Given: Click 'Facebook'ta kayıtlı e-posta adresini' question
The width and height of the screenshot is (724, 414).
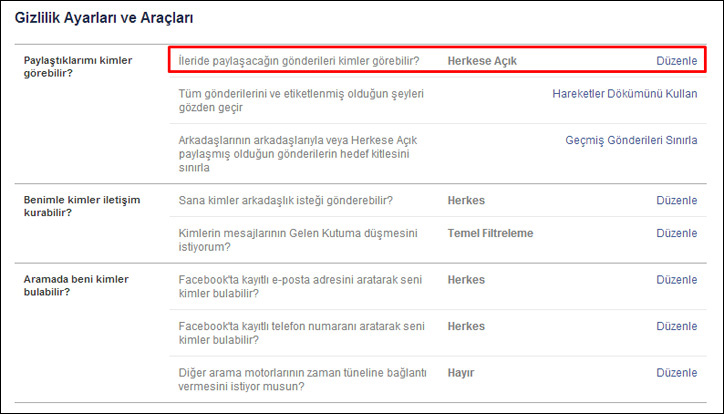Looking at the screenshot, I should pos(300,287).
